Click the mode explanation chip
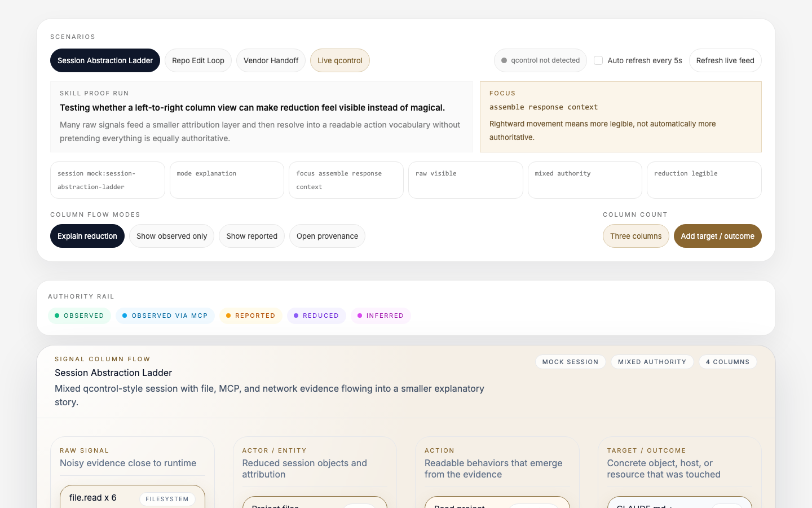This screenshot has width=812, height=508. [x=227, y=180]
